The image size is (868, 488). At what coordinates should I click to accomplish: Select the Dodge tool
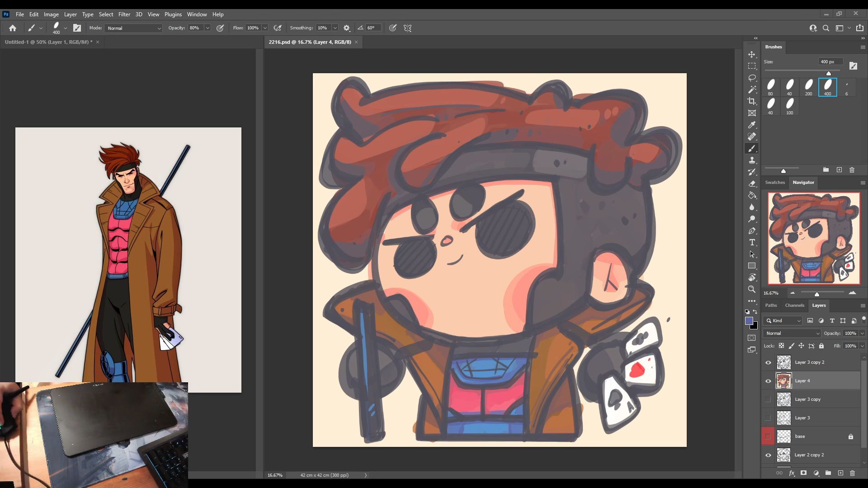[x=752, y=219]
